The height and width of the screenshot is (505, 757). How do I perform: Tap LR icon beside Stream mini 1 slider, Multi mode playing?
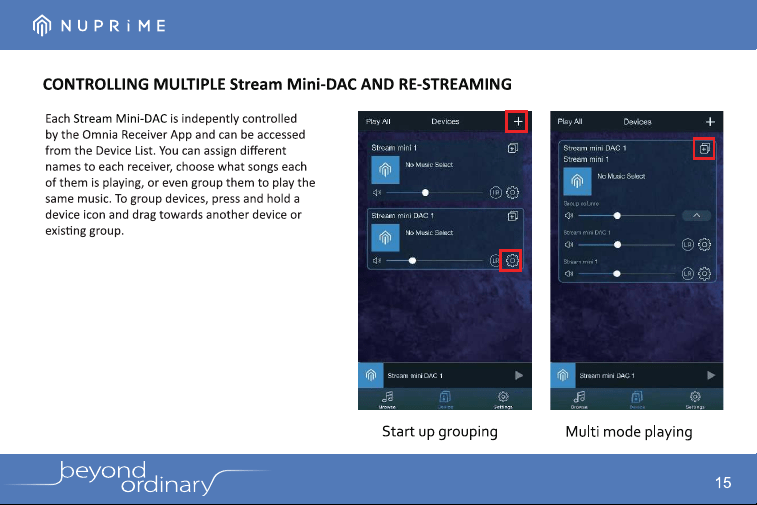pyautogui.click(x=687, y=274)
